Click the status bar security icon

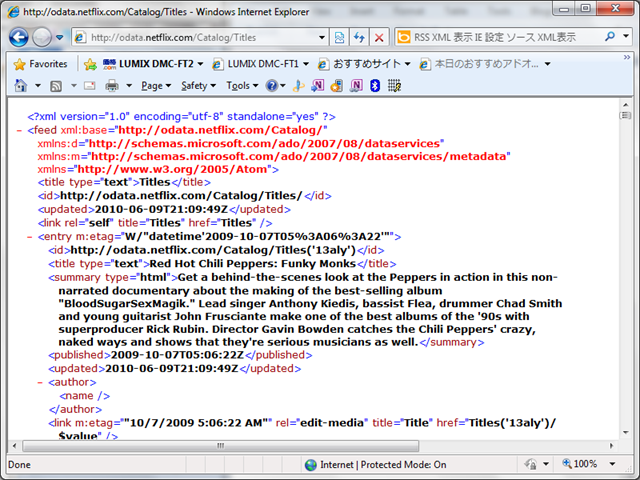tap(531, 464)
